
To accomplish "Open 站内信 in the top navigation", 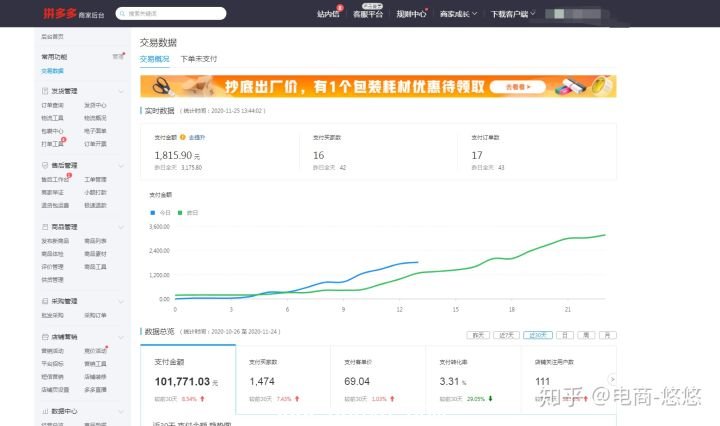I will click(x=328, y=14).
